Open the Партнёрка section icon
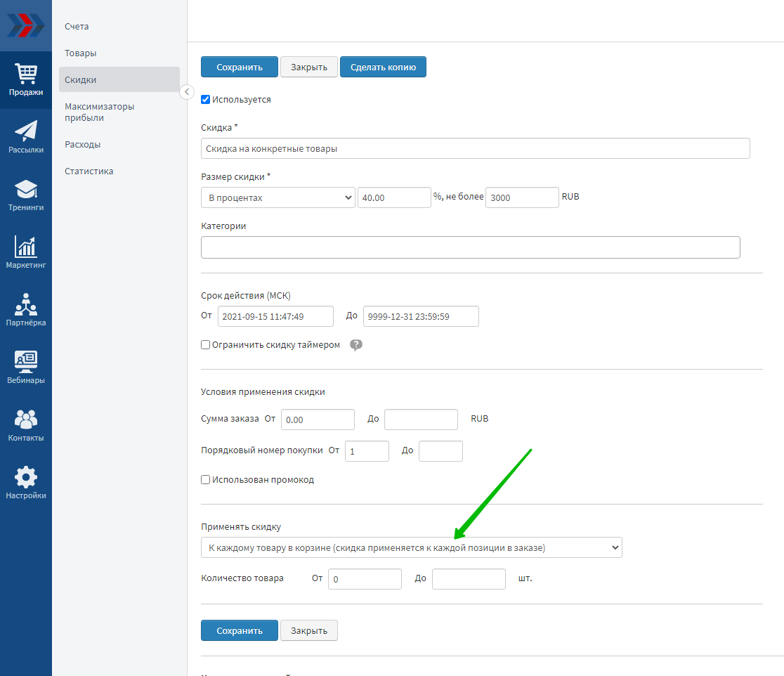This screenshot has height=676, width=784. (x=26, y=310)
